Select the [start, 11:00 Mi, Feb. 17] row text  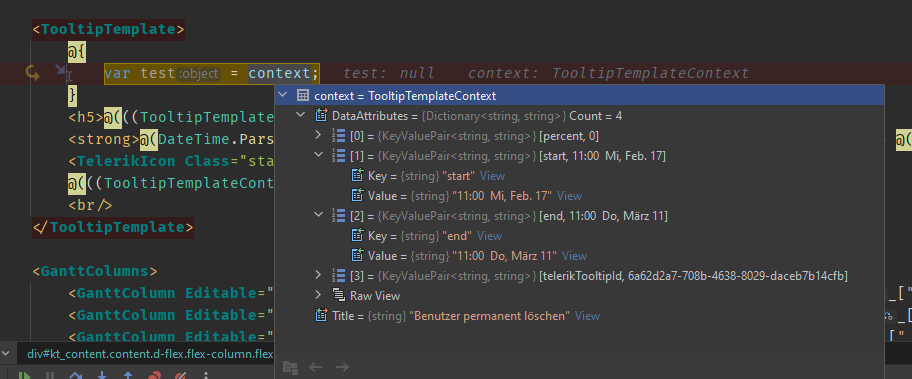603,156
